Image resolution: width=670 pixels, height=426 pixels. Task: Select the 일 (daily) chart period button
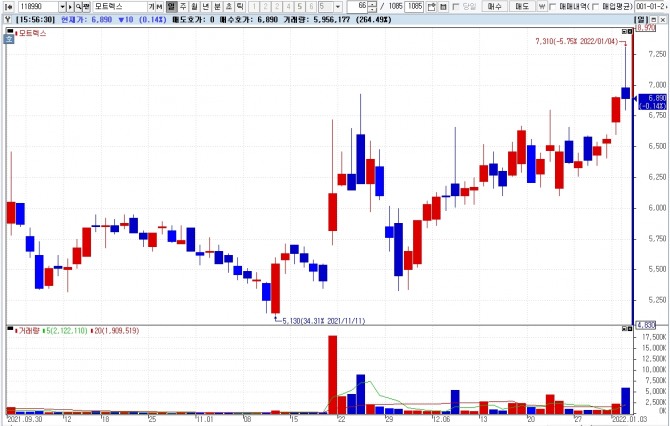(x=171, y=7)
